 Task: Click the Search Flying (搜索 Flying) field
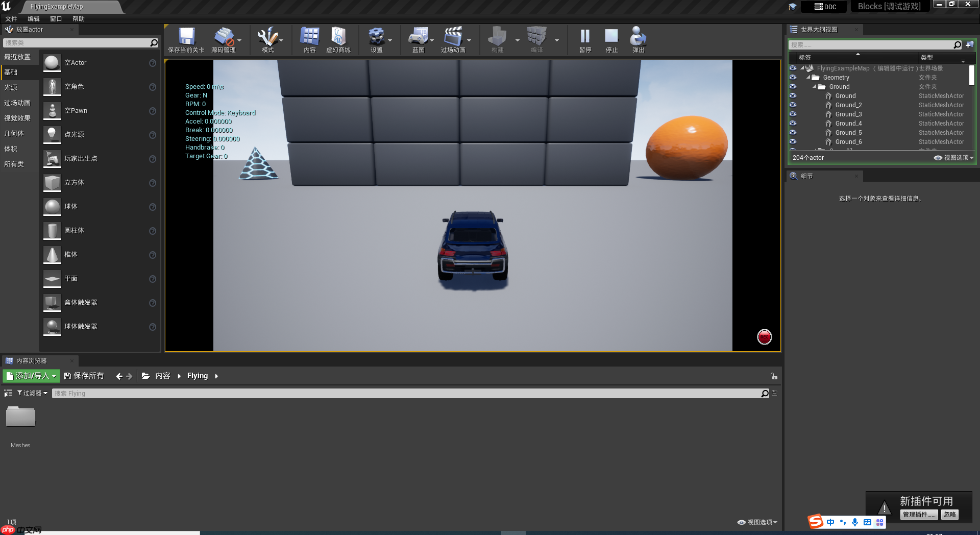pos(406,394)
